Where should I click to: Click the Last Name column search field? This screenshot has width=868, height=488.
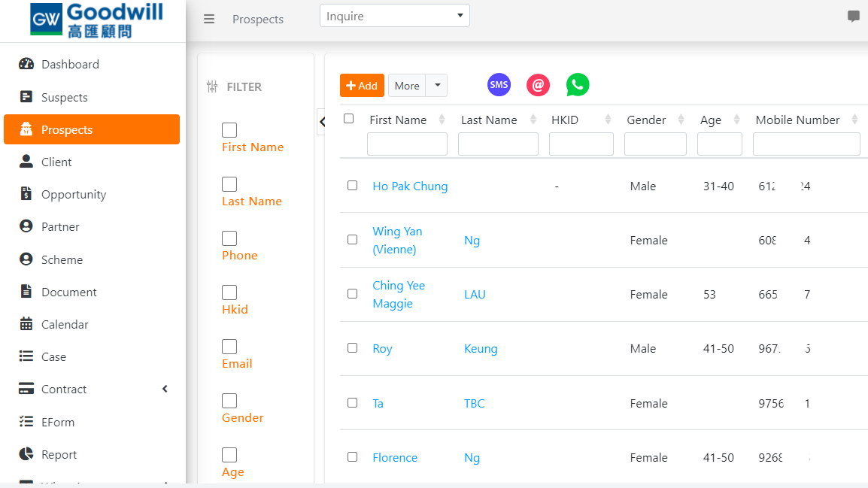pos(498,144)
